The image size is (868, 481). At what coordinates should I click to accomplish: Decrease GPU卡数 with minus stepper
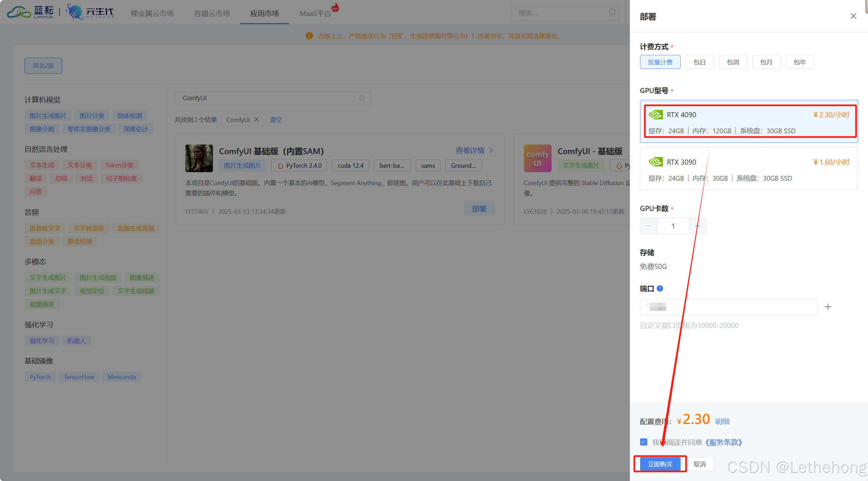648,226
